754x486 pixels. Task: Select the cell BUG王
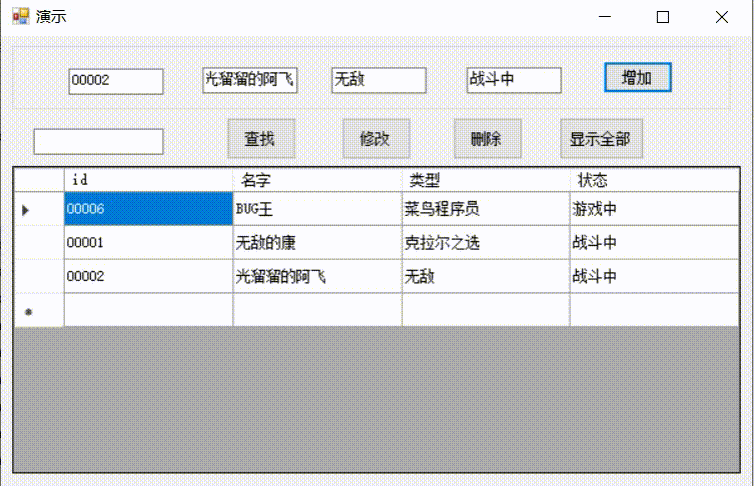pyautogui.click(x=317, y=209)
